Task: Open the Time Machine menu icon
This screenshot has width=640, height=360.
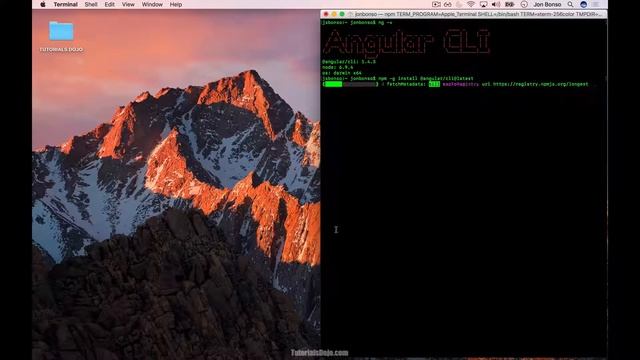Action: click(524, 4)
